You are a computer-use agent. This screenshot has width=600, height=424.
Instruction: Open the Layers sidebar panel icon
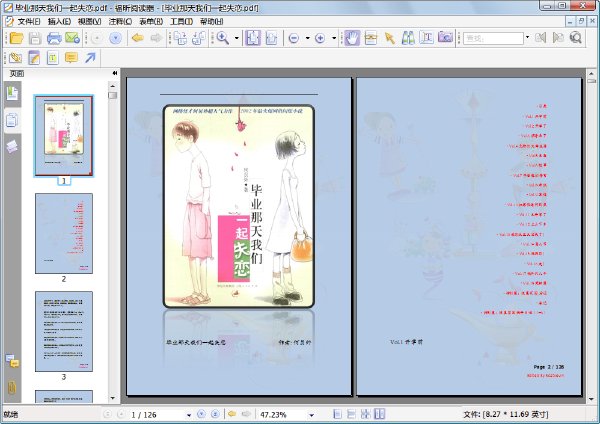[x=12, y=146]
